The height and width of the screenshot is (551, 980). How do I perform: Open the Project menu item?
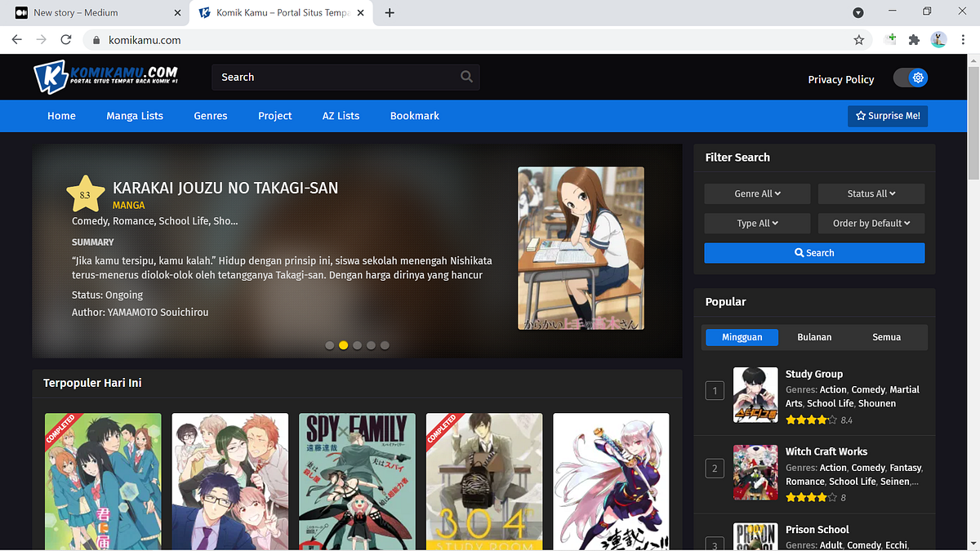coord(275,116)
